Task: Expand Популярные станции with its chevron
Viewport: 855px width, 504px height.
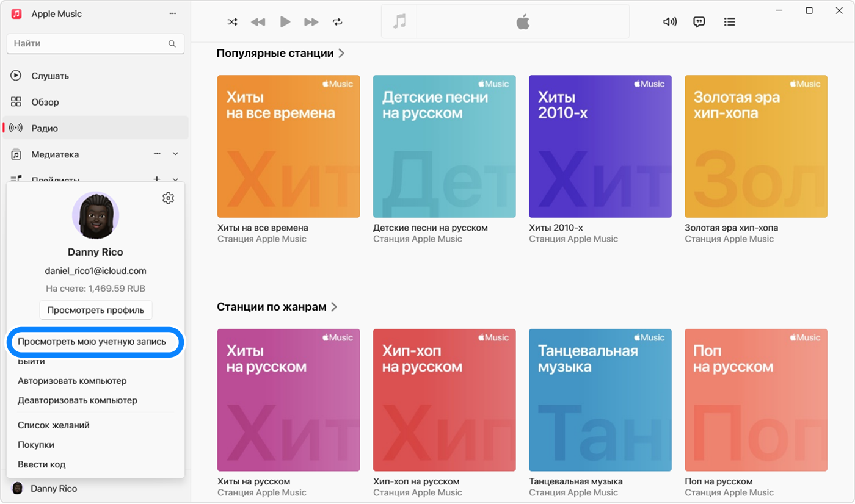Action: [x=341, y=53]
